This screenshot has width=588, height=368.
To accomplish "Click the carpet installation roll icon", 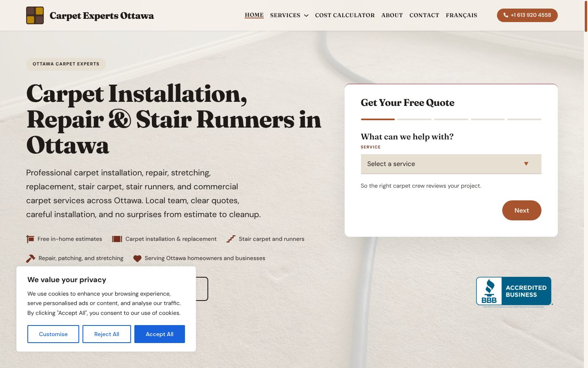I will pos(117,239).
